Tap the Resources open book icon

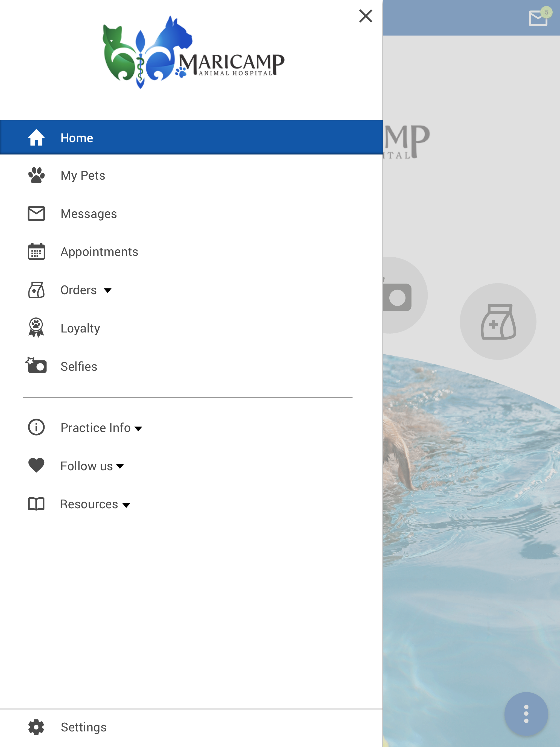[36, 504]
